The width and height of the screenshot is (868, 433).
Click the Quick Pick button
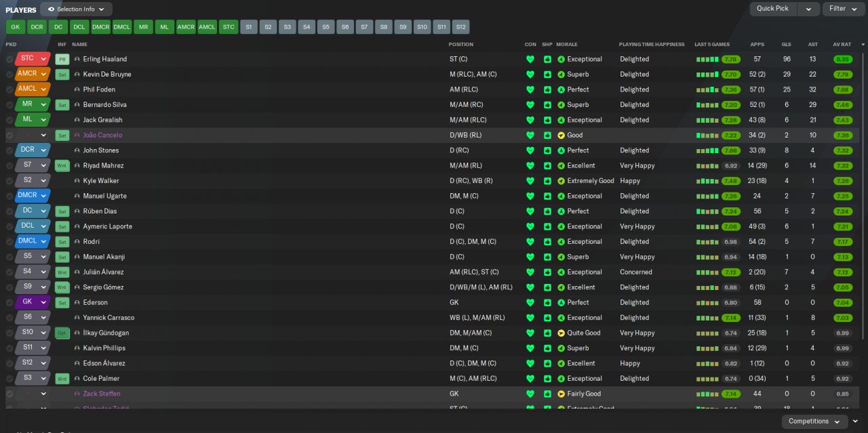point(773,9)
